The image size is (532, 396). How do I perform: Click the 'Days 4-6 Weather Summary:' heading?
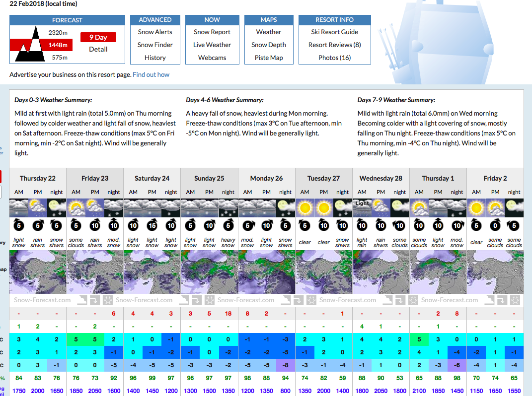(225, 100)
